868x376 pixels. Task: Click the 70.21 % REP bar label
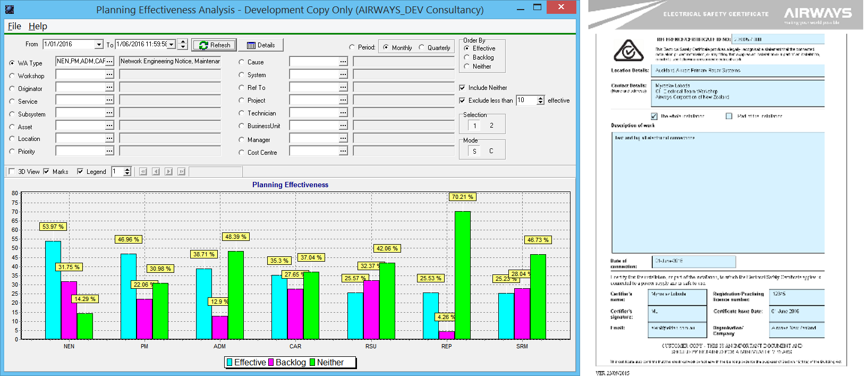[463, 197]
